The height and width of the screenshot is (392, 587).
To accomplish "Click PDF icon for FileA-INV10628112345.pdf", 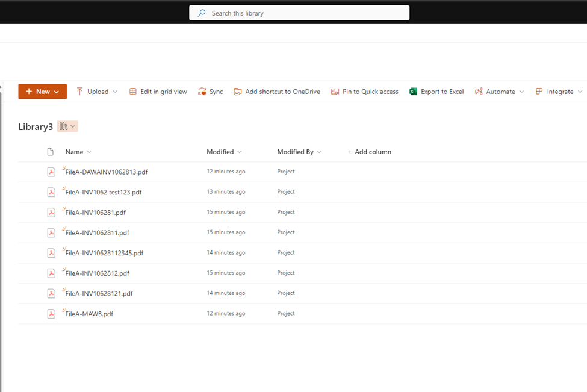I will point(51,253).
